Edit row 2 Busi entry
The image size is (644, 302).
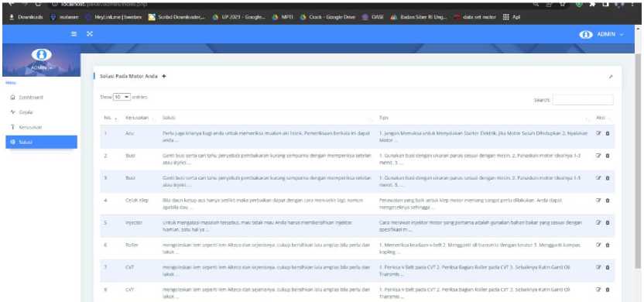599,156
